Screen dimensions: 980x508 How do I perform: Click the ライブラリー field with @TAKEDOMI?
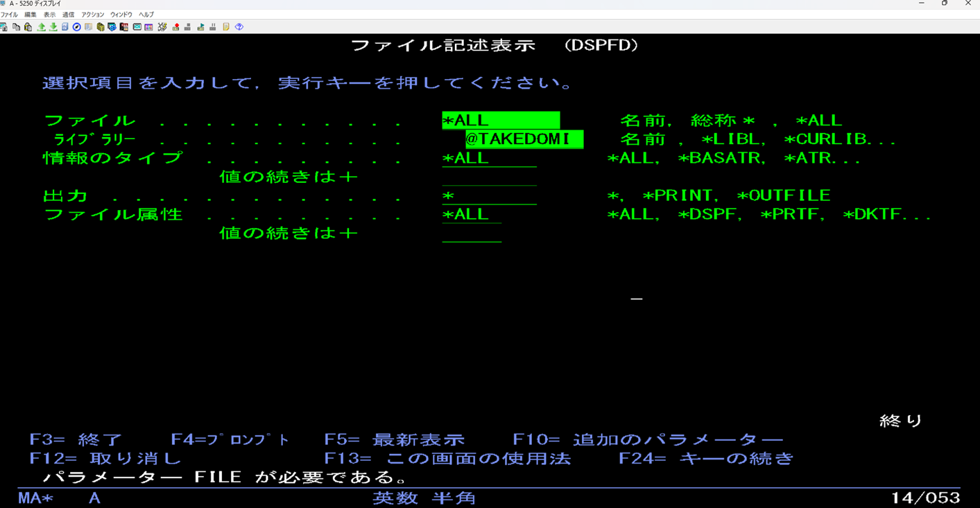click(x=524, y=139)
